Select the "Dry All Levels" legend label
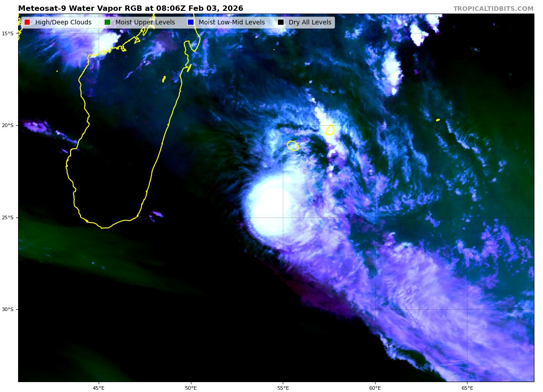The image size is (543, 392). [x=310, y=22]
